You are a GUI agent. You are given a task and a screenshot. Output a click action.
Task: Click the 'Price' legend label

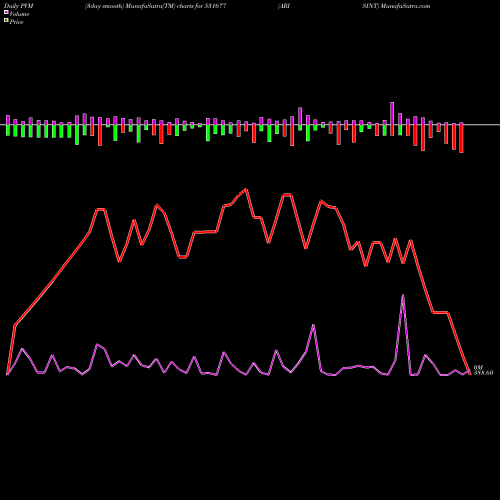pyautogui.click(x=17, y=22)
